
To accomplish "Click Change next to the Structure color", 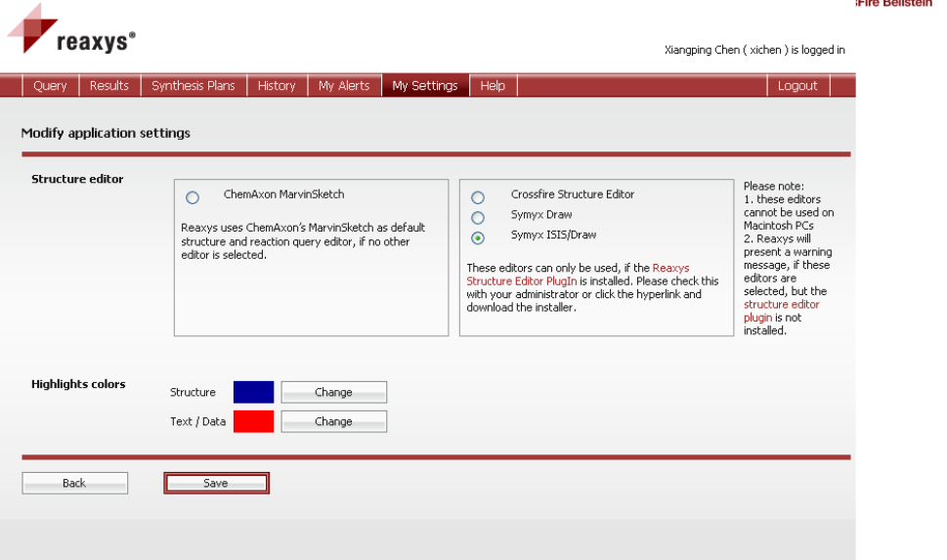I will pyautogui.click(x=334, y=392).
